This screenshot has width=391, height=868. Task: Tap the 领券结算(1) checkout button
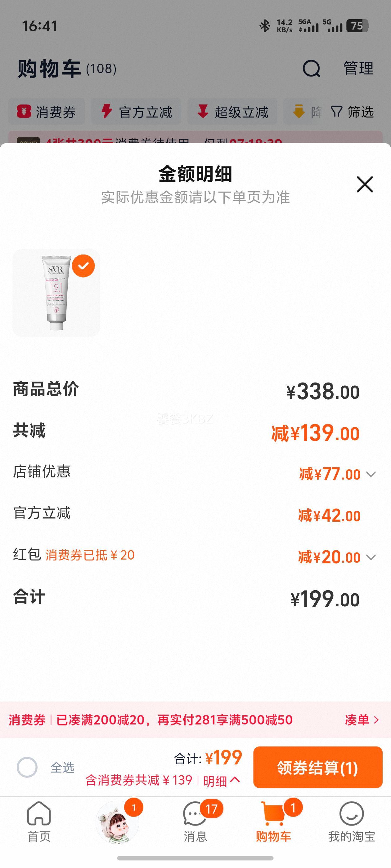[x=318, y=767]
